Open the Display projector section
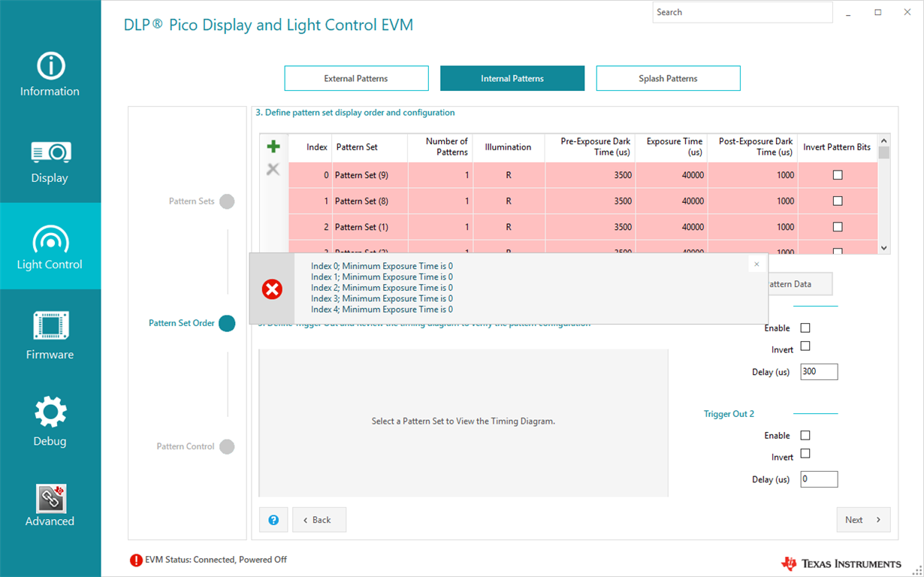The image size is (924, 577). click(50, 162)
